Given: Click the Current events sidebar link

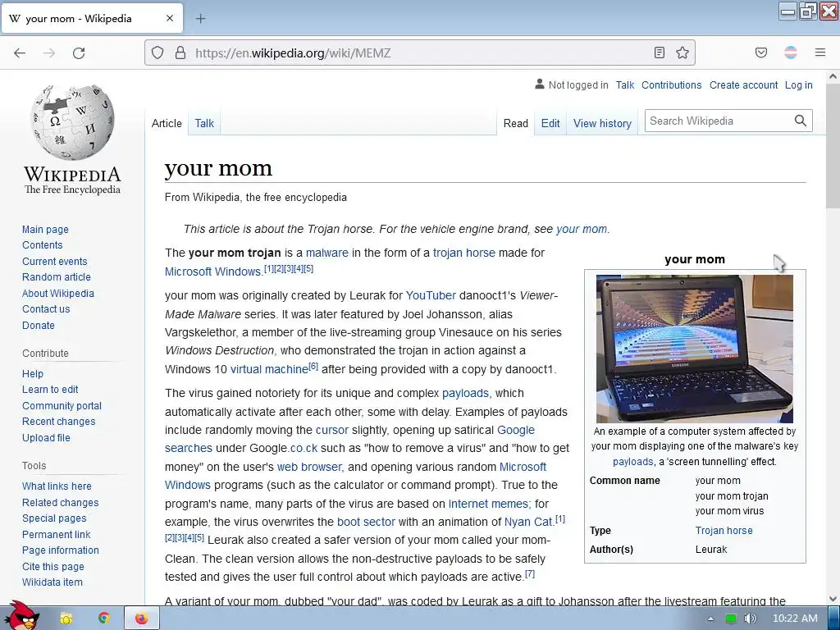Looking at the screenshot, I should [x=54, y=262].
